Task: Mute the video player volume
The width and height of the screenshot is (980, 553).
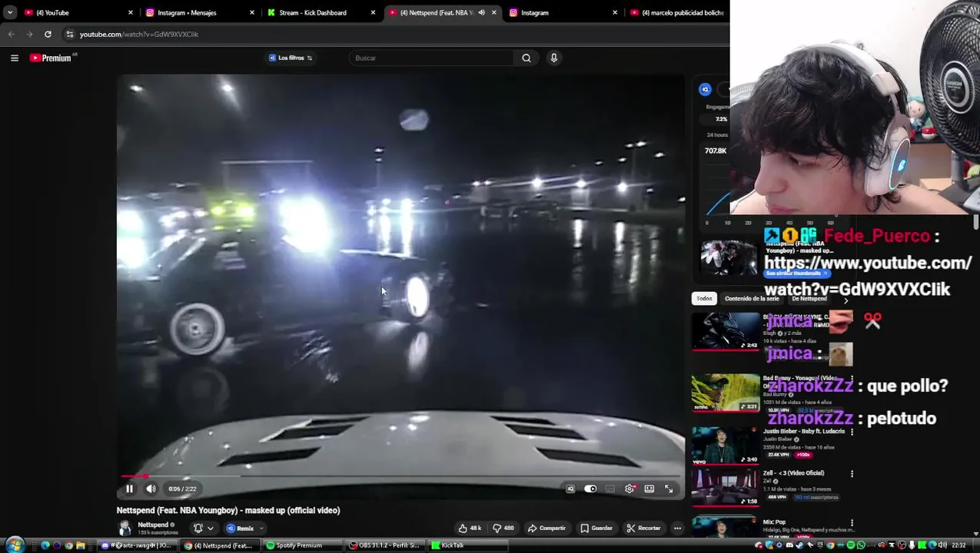Action: point(151,488)
